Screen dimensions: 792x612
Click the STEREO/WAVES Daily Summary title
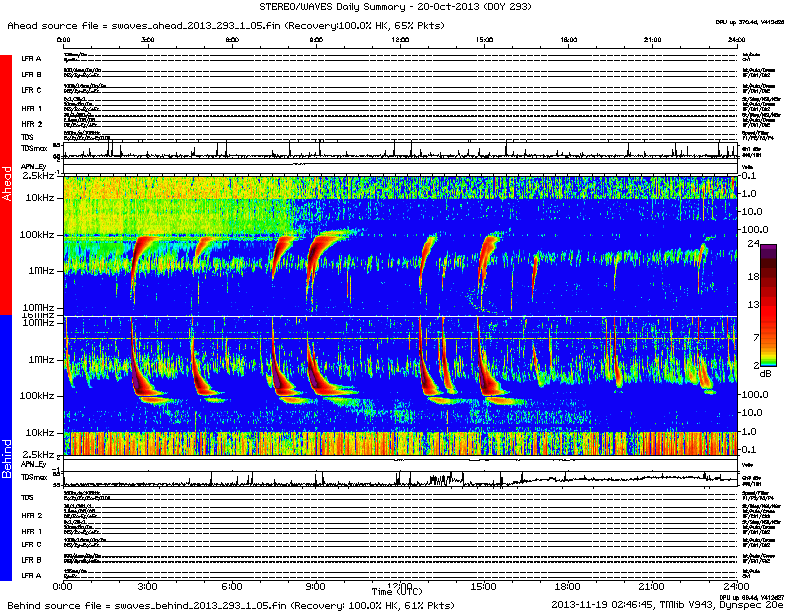click(395, 7)
